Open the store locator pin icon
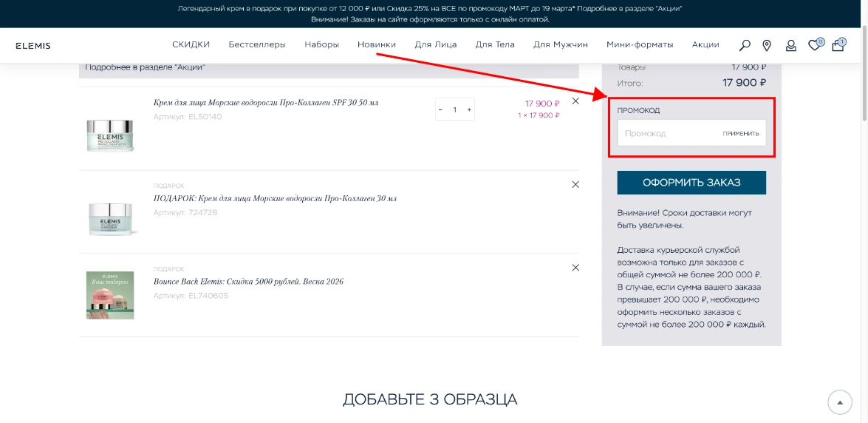The height and width of the screenshot is (423, 868). click(767, 45)
